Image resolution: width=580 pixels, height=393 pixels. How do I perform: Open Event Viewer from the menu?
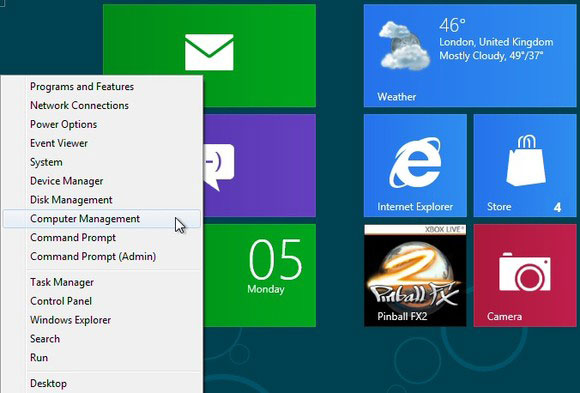point(102,143)
